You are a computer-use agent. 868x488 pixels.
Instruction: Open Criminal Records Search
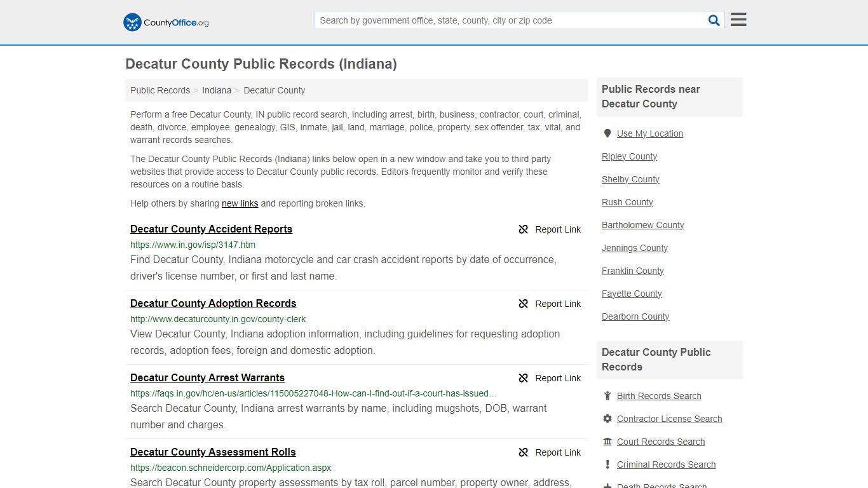[666, 464]
